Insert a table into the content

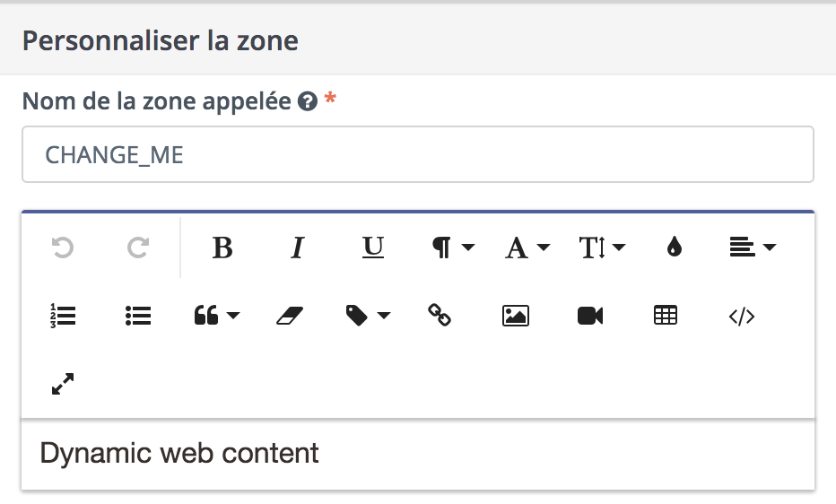tap(666, 316)
